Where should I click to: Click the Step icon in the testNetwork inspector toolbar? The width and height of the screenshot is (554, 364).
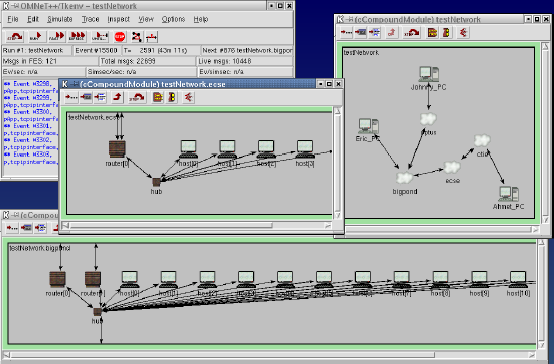(412, 33)
